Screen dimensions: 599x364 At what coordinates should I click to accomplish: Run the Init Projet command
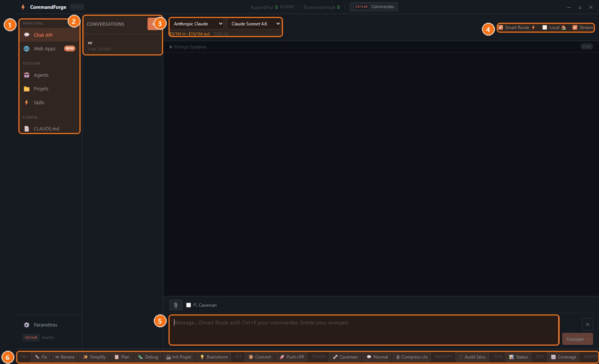click(179, 357)
